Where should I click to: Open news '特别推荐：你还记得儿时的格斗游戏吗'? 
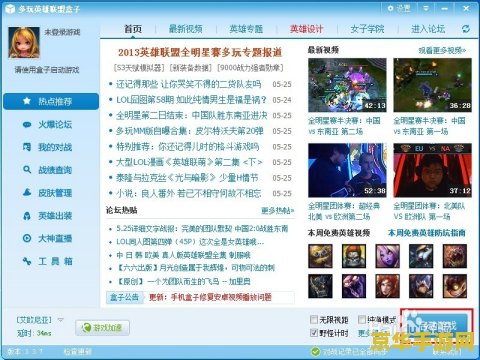tap(187, 147)
